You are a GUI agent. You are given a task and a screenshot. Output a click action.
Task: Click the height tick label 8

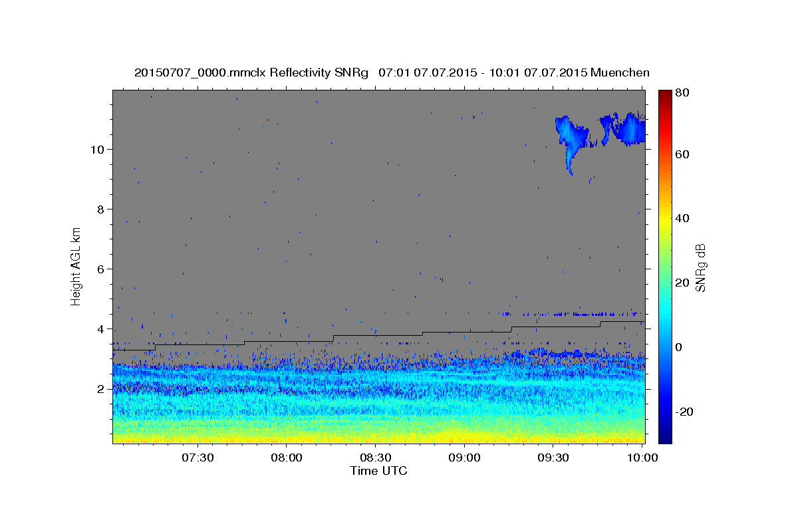pyautogui.click(x=102, y=209)
